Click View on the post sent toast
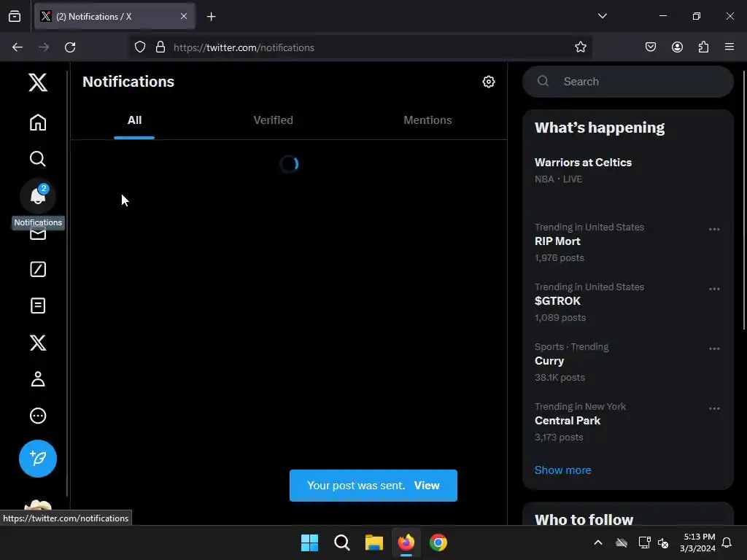The image size is (747, 560). tap(426, 485)
